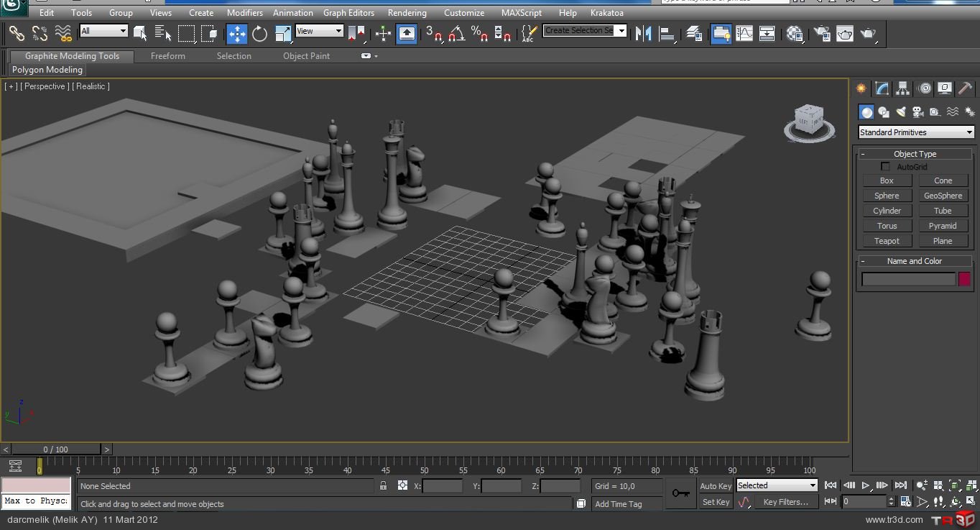Open the Material Editor
This screenshot has width=980, height=530.
click(794, 34)
